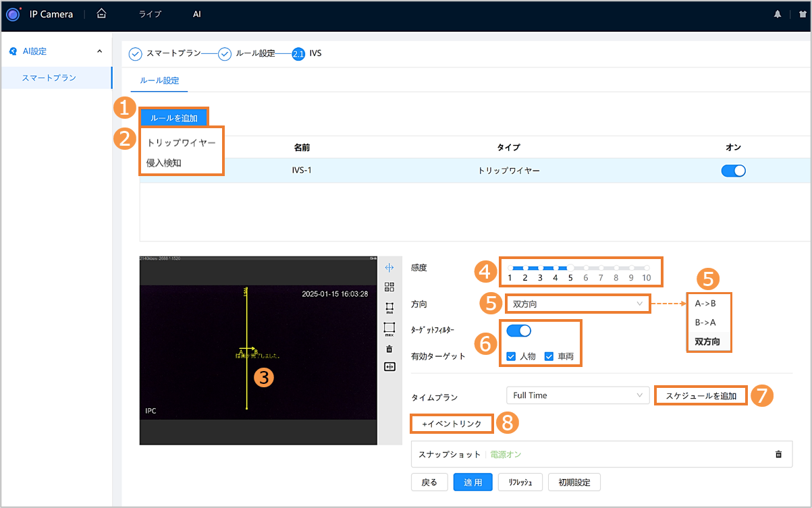812x508 pixels.
Task: Uncheck the 車両 effective target checkbox
Action: (549, 356)
